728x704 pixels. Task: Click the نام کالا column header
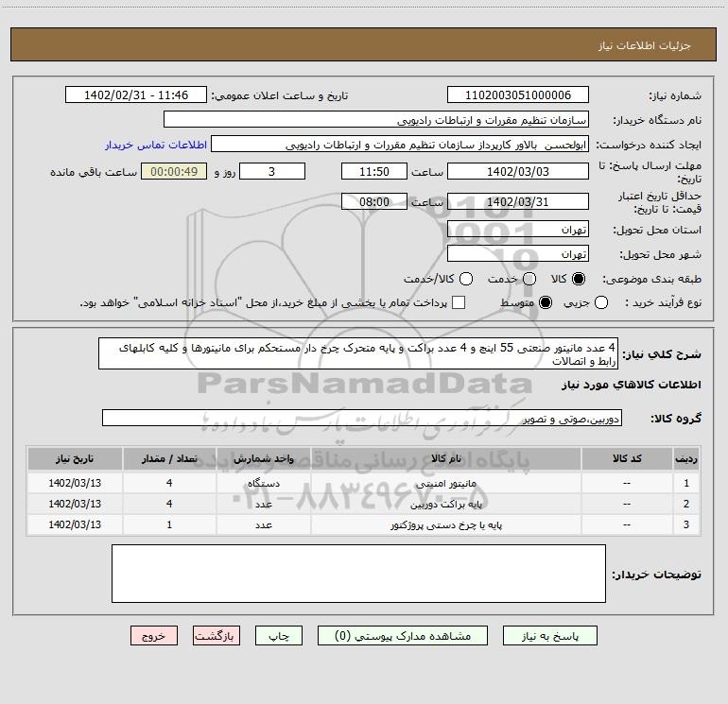tap(445, 458)
